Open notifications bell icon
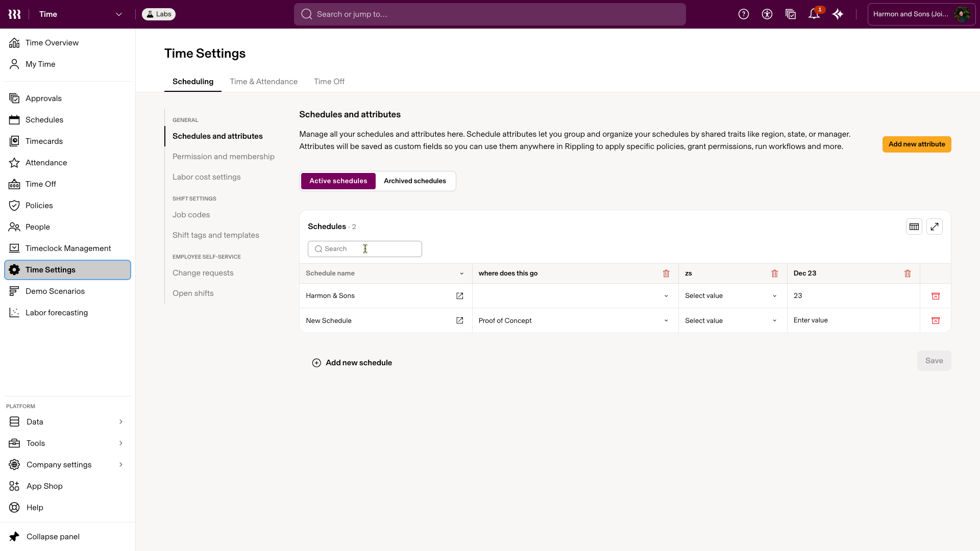The image size is (980, 551). click(814, 14)
